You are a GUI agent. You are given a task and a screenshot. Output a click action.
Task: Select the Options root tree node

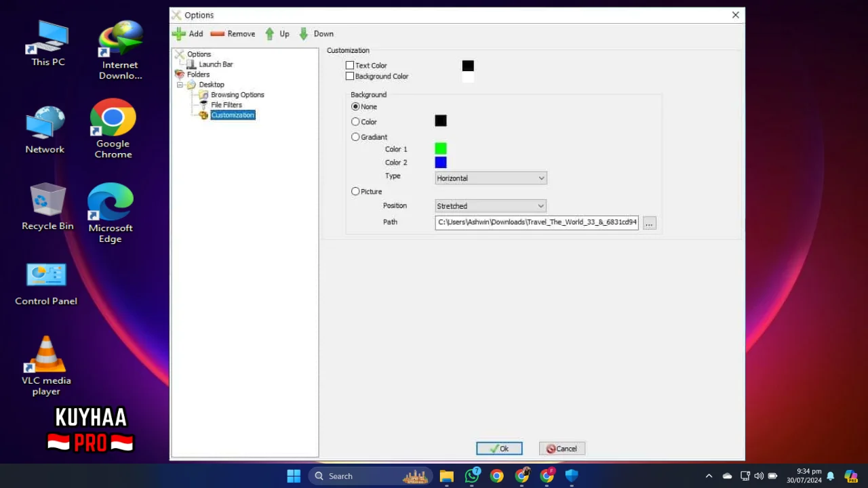tap(199, 54)
